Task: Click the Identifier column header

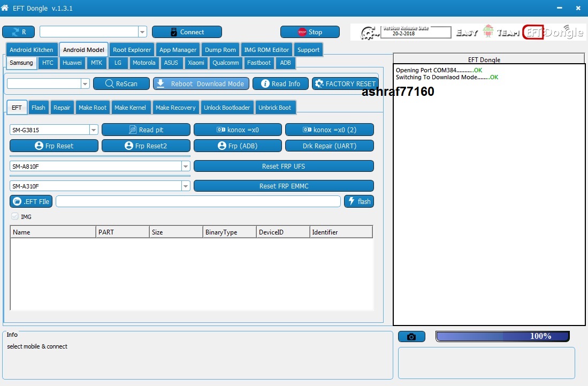Action: tap(341, 232)
